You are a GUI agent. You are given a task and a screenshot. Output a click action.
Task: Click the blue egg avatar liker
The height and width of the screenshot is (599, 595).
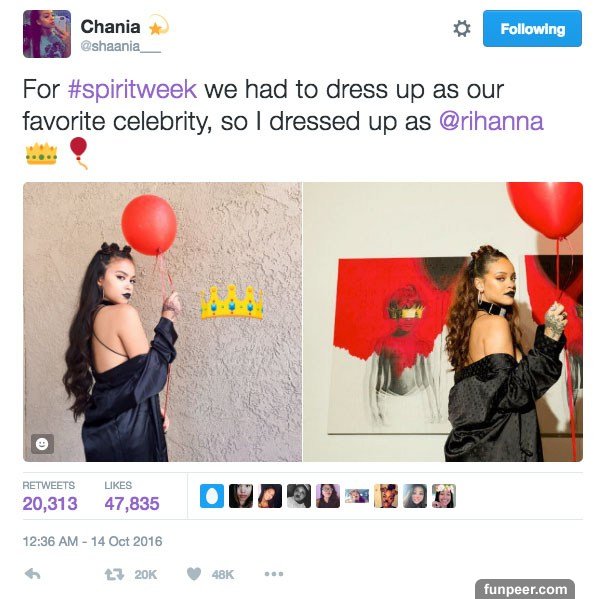[x=212, y=496]
